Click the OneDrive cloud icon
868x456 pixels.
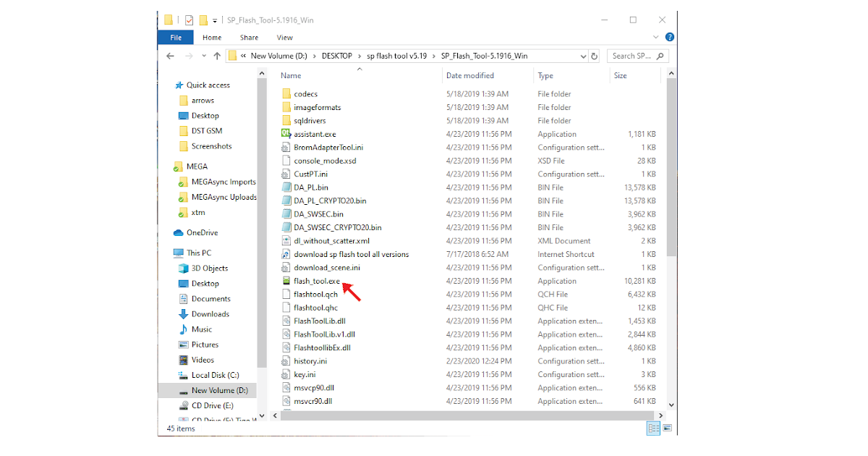point(179,233)
